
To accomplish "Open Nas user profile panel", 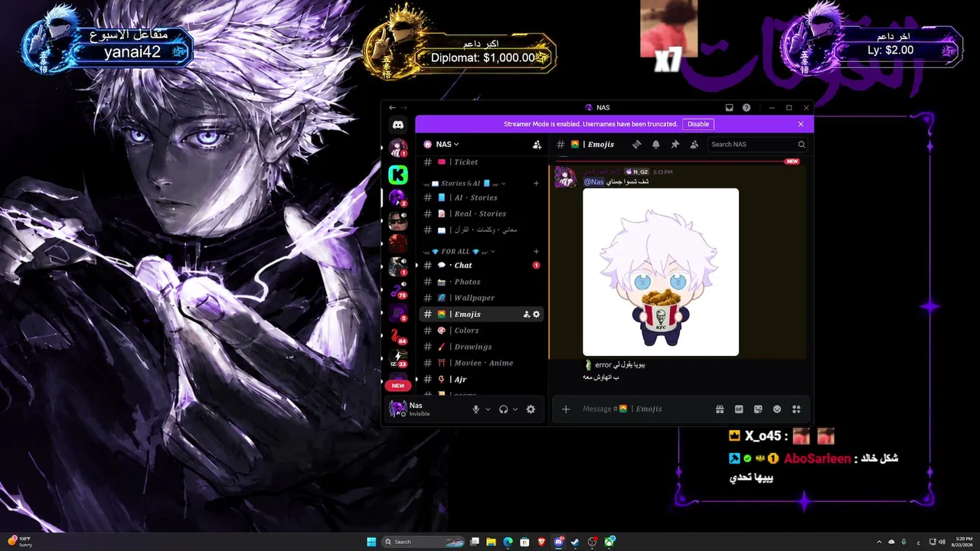I will click(x=426, y=409).
